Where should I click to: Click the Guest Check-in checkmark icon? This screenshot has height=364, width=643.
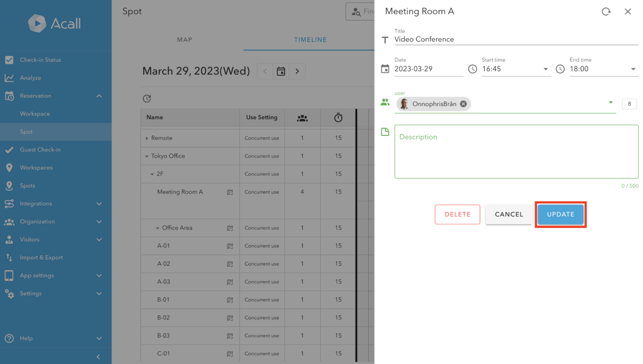pos(9,150)
